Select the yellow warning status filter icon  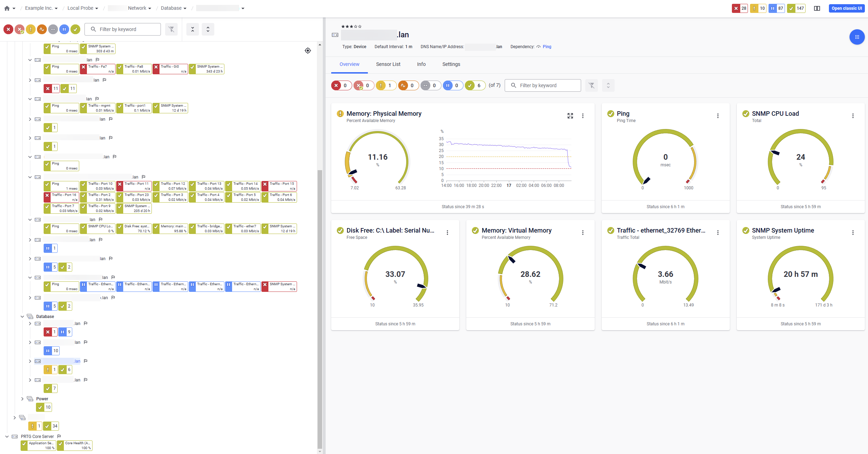click(x=31, y=29)
